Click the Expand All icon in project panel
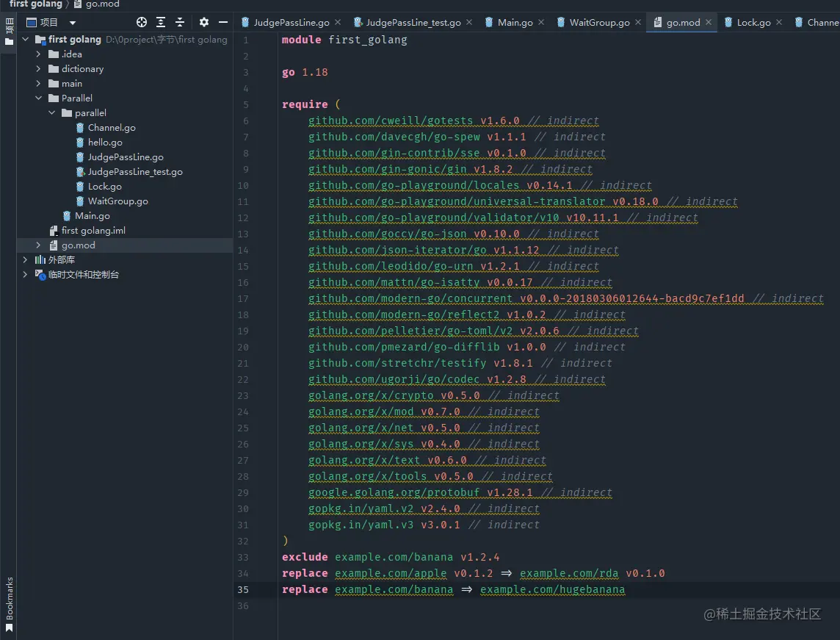The width and height of the screenshot is (840, 640). coord(161,23)
